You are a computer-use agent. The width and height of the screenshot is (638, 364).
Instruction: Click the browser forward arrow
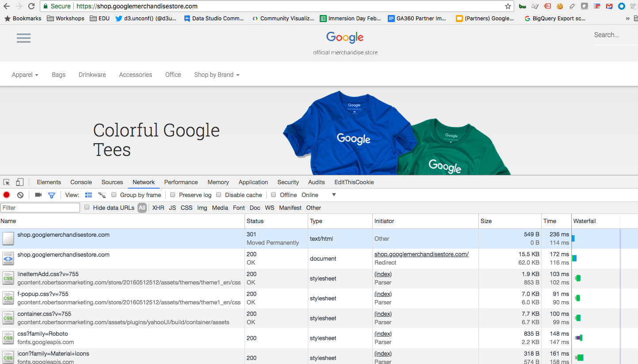19,6
